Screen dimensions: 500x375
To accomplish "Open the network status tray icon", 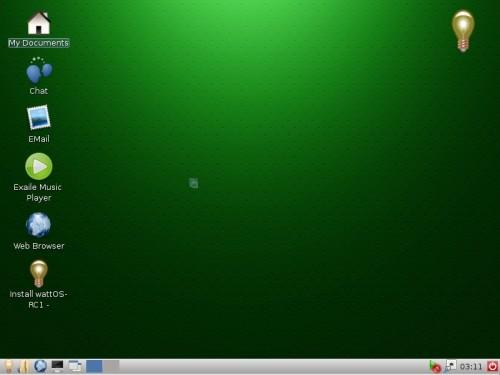I will pyautogui.click(x=450, y=366).
